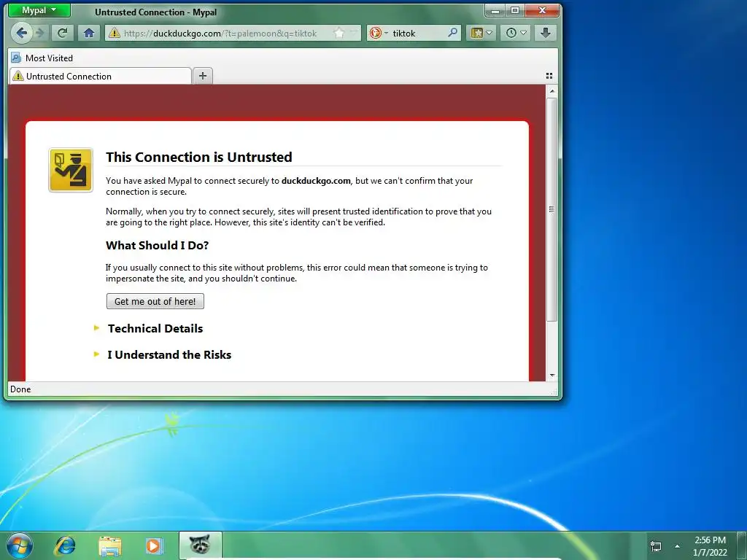Screen dimensions: 747x560
Task: Open the address bar history dropdown
Action: point(354,33)
